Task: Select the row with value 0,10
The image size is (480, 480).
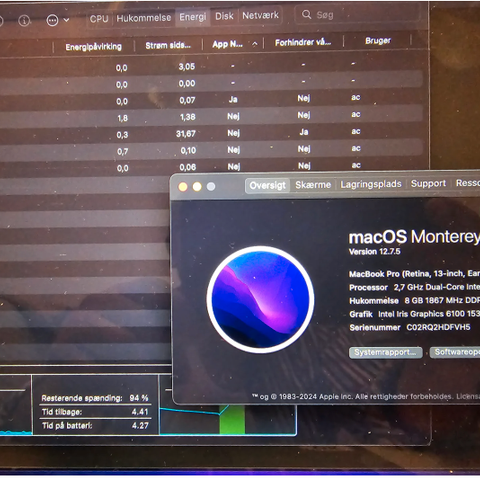Action: click(212, 150)
